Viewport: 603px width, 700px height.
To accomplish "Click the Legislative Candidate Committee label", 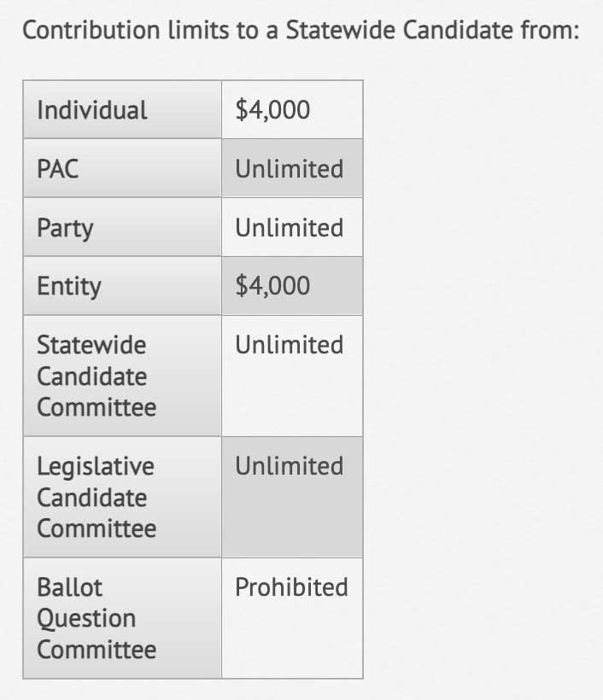I will pos(122,498).
